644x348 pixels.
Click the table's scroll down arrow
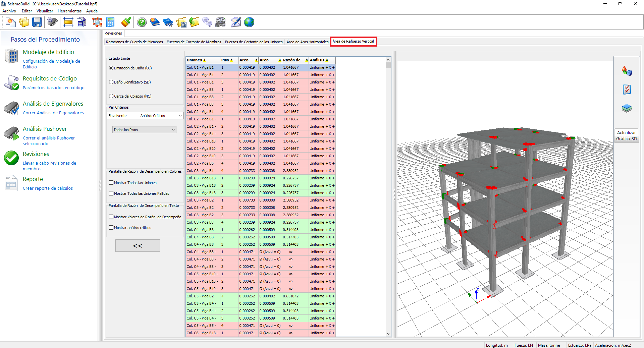click(x=388, y=334)
